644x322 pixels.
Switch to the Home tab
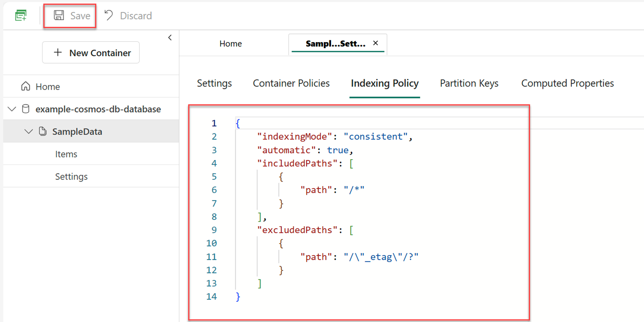(231, 43)
